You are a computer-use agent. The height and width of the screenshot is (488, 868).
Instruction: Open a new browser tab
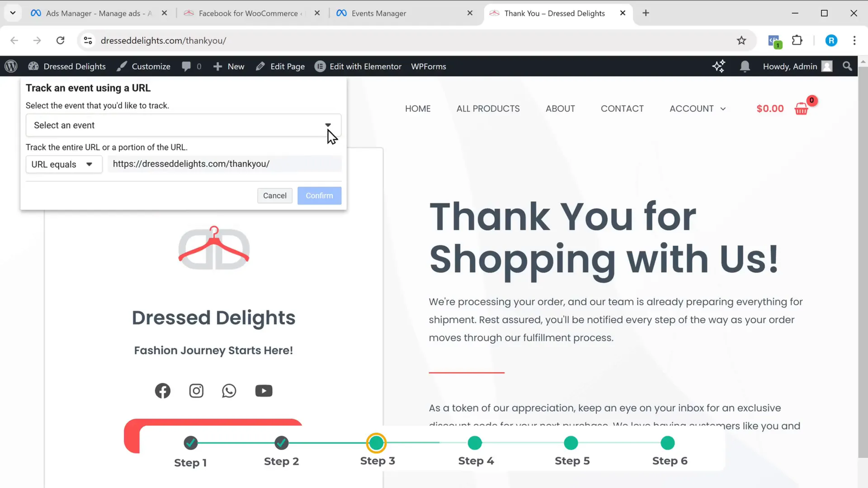tap(646, 13)
